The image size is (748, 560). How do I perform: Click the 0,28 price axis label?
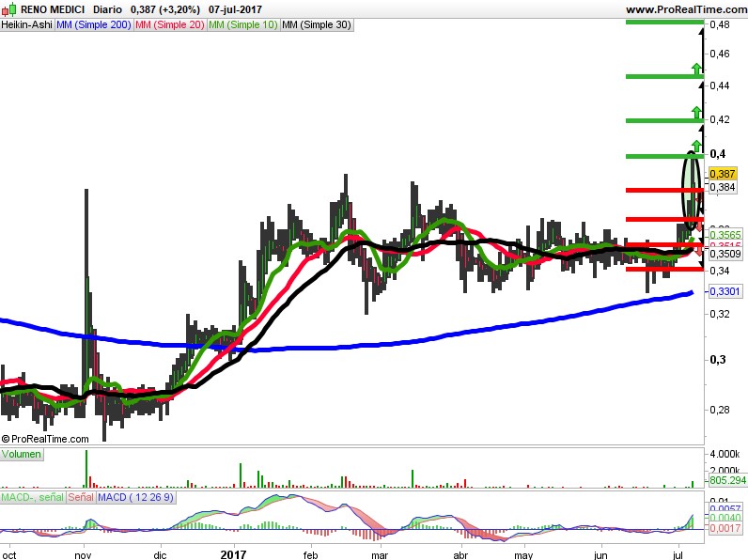[720, 410]
